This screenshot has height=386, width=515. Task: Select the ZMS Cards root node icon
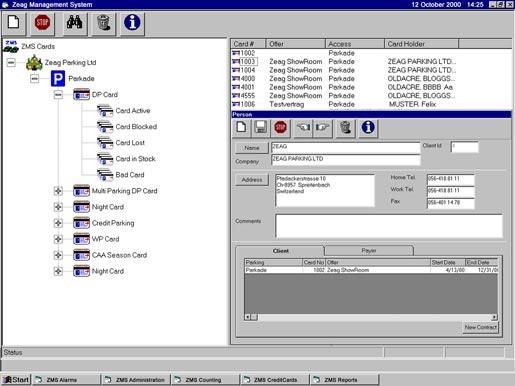(11, 47)
